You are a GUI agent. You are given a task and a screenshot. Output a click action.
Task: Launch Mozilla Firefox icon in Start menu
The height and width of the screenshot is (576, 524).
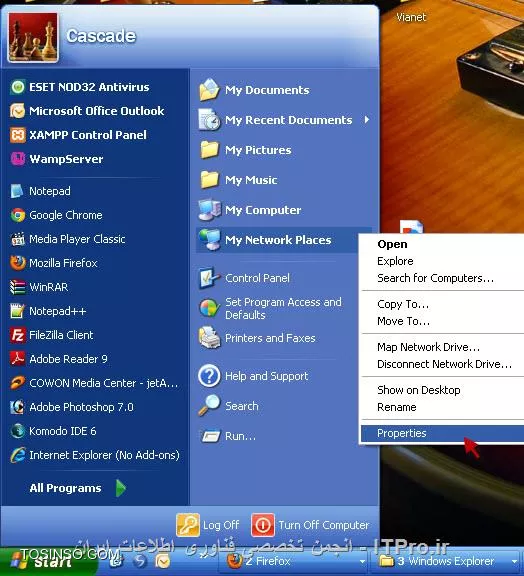pos(17,263)
